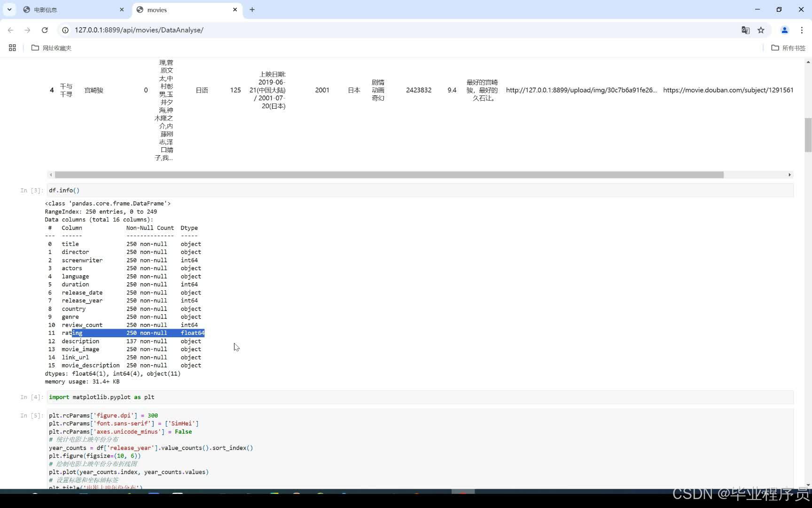Reload the current page
Image resolution: width=812 pixels, height=508 pixels.
[45, 30]
